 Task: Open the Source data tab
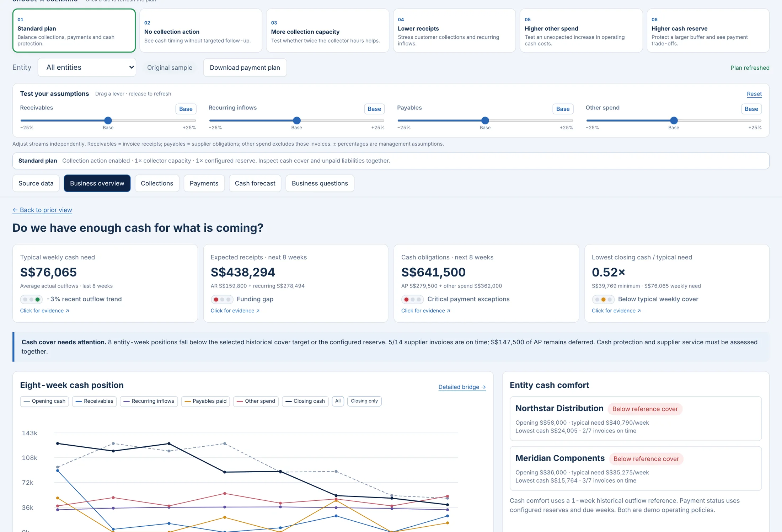36,183
